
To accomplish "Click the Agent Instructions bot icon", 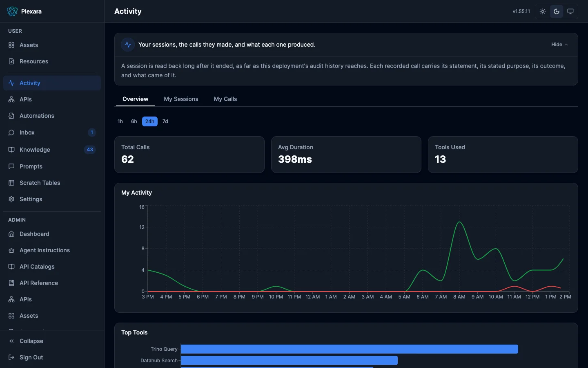I will click(x=11, y=250).
